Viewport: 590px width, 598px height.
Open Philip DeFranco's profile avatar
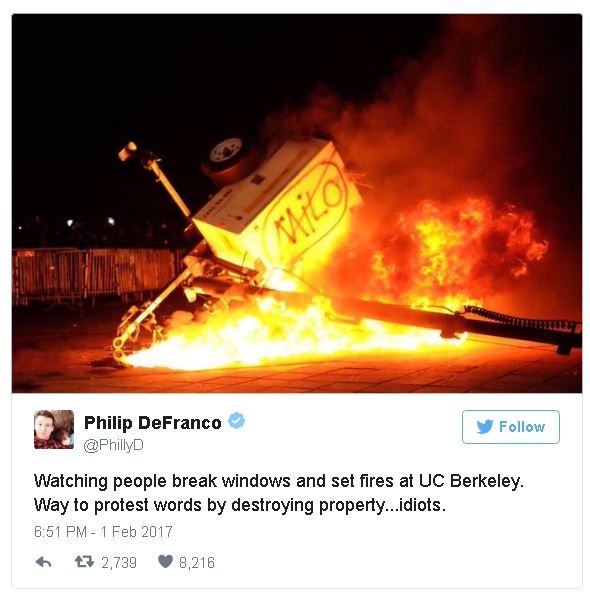tap(54, 429)
